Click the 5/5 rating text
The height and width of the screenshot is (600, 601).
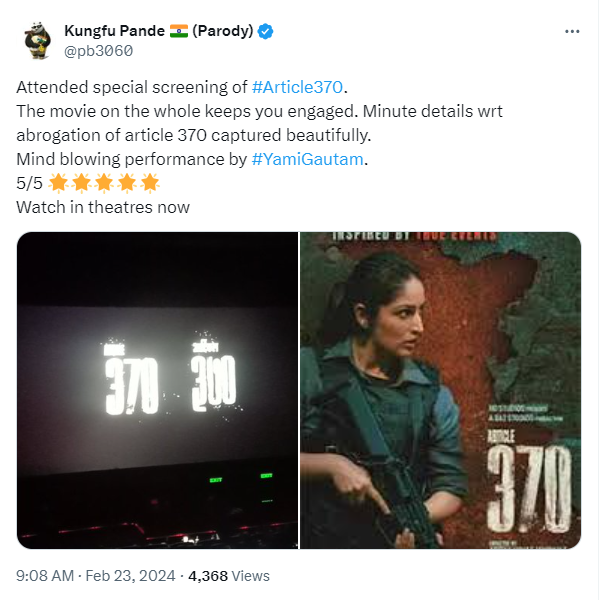29,183
